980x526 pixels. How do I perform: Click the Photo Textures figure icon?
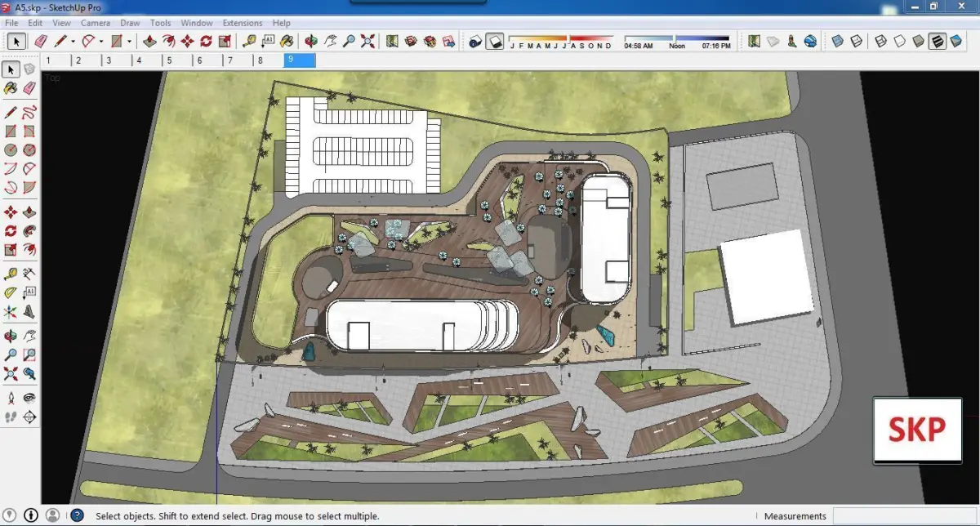point(791,41)
